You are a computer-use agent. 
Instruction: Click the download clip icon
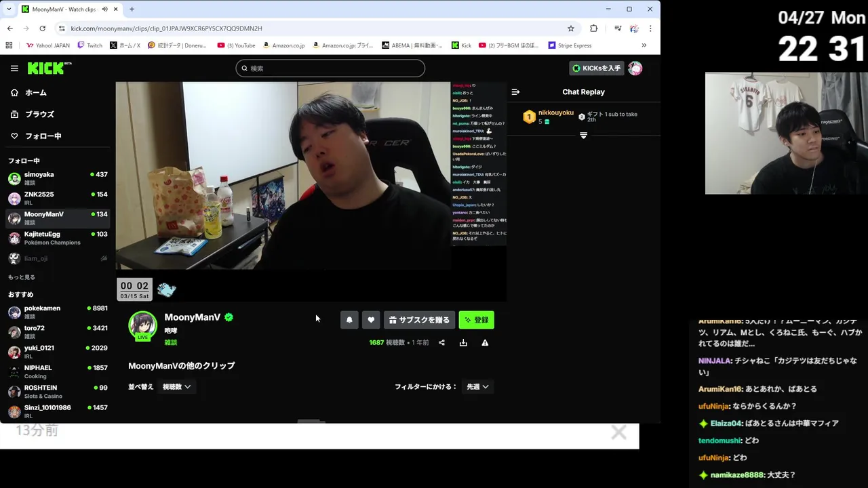[463, 343]
